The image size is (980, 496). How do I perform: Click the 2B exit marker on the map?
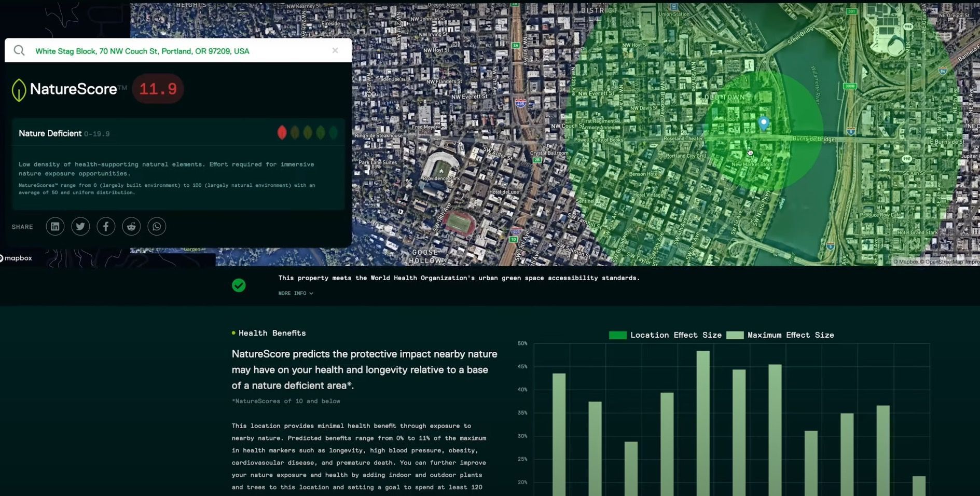click(x=537, y=160)
